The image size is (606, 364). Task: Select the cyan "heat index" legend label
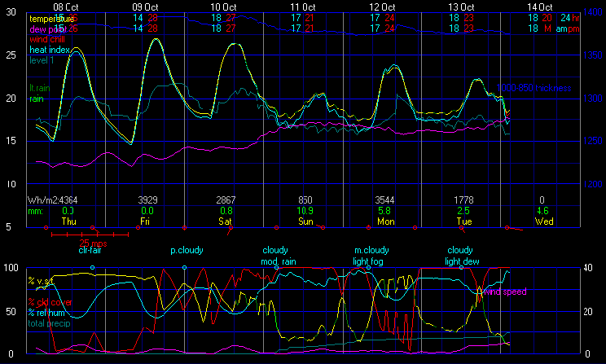coord(50,50)
